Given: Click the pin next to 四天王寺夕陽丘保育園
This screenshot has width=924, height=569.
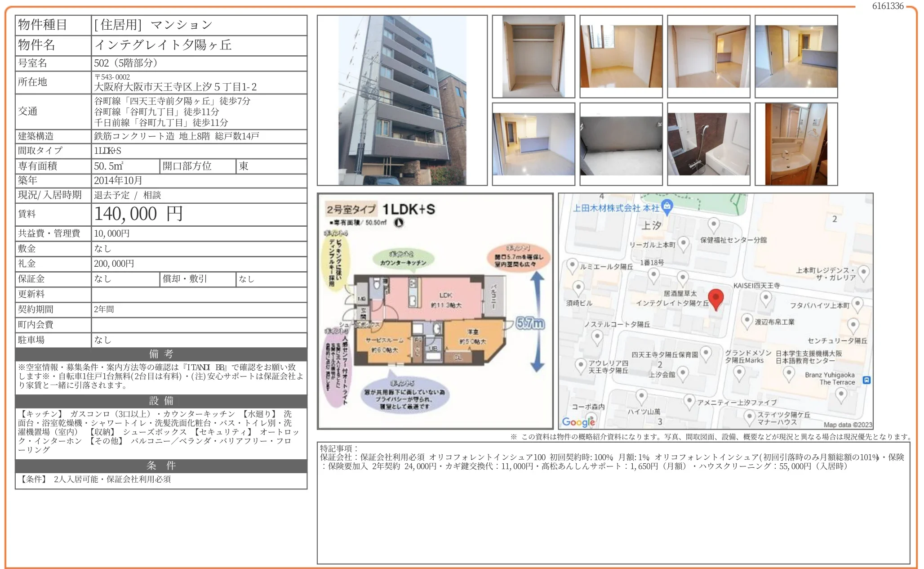Looking at the screenshot, I should click(706, 353).
